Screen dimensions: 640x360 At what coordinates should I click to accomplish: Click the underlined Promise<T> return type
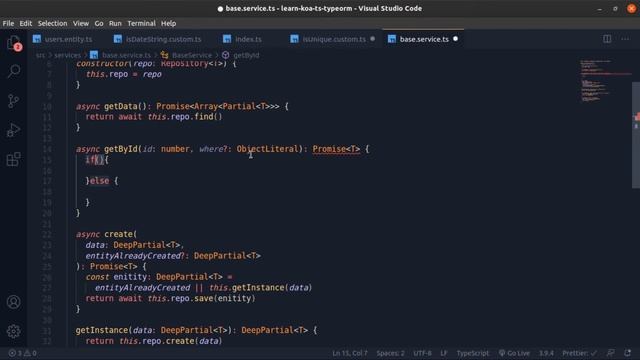point(336,149)
